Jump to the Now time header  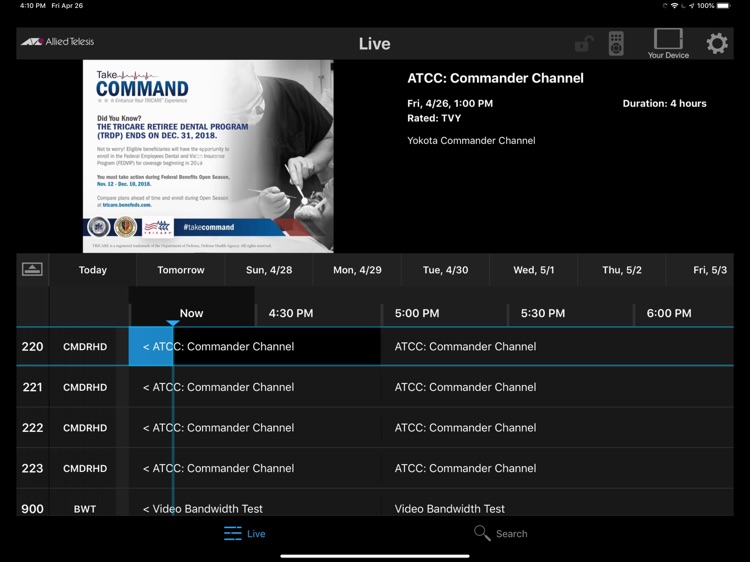tap(191, 313)
